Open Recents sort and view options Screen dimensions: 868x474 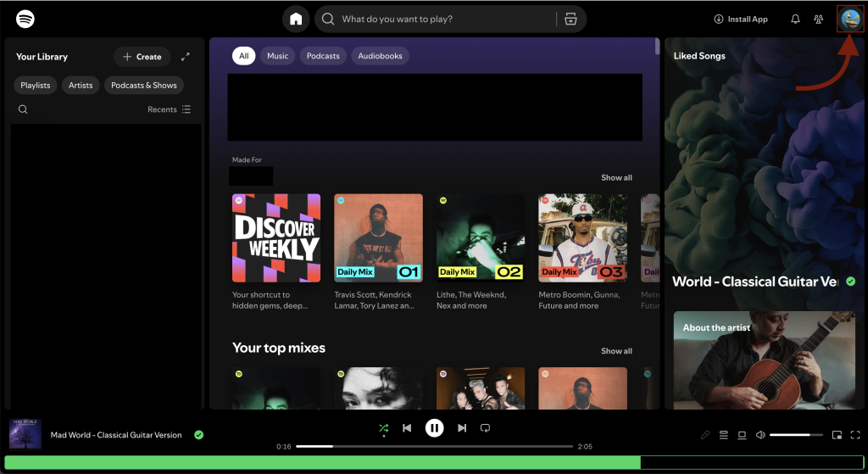click(x=169, y=109)
